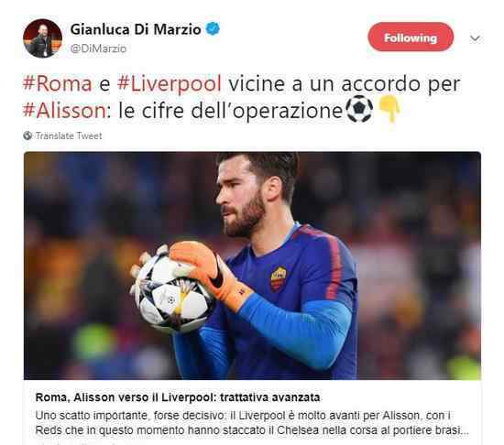Click the pointing-down hand emoji
The width and height of the screenshot is (504, 445).
pos(389,110)
